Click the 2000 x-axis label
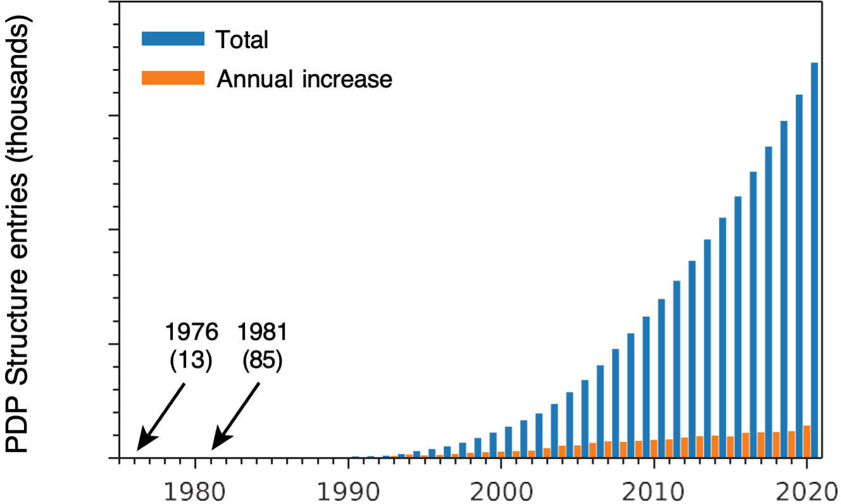Viewport: 841px width, 504px height. tap(501, 491)
